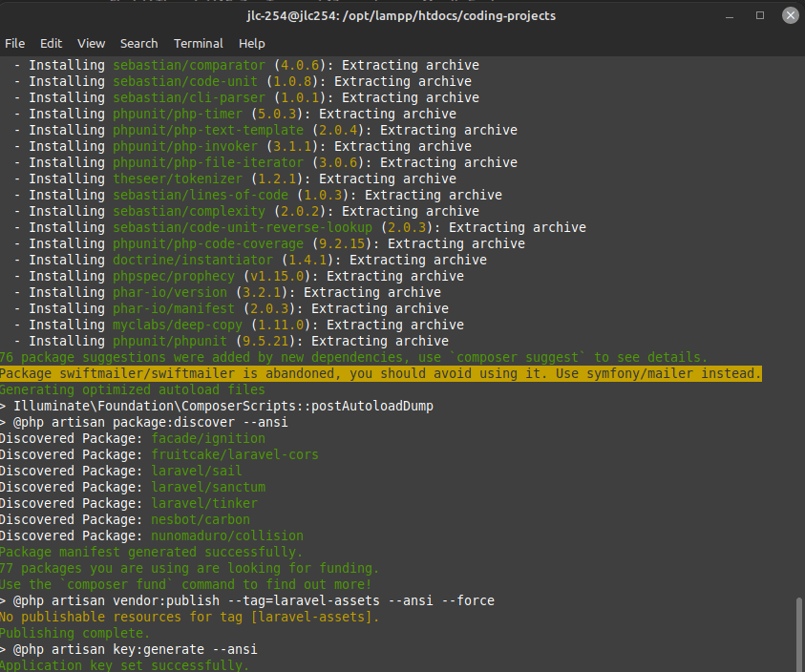Screen dimensions: 805x672
Task: Click the composer fund command hint line
Action: [185, 585]
